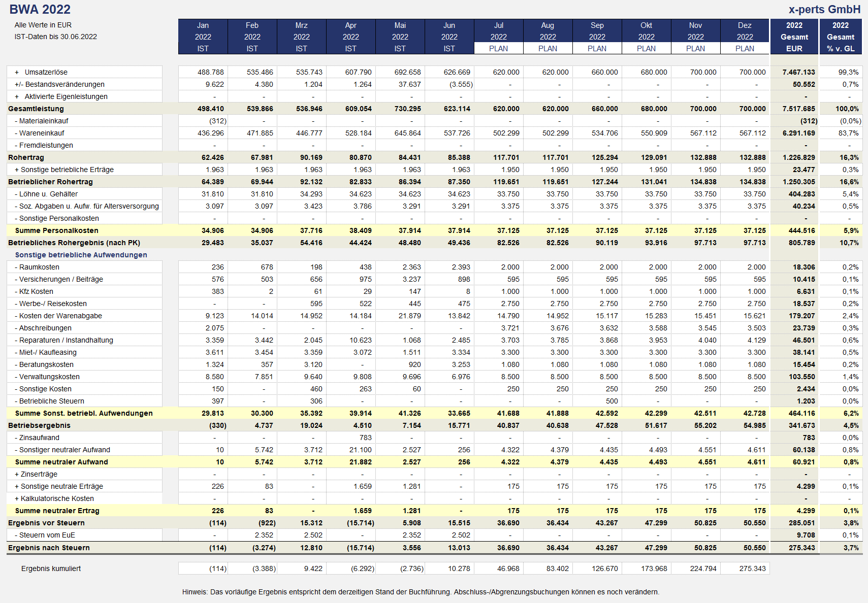Select the Dez 2022 PLAN column header

745,37
